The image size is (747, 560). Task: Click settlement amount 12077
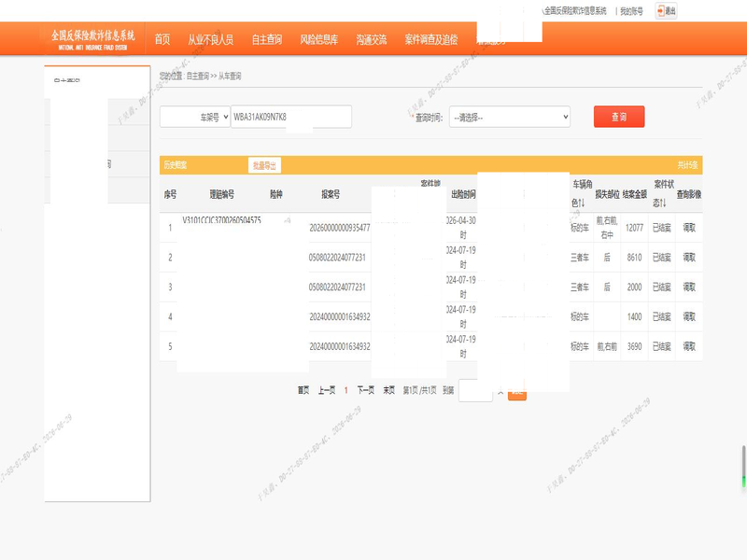coord(635,228)
